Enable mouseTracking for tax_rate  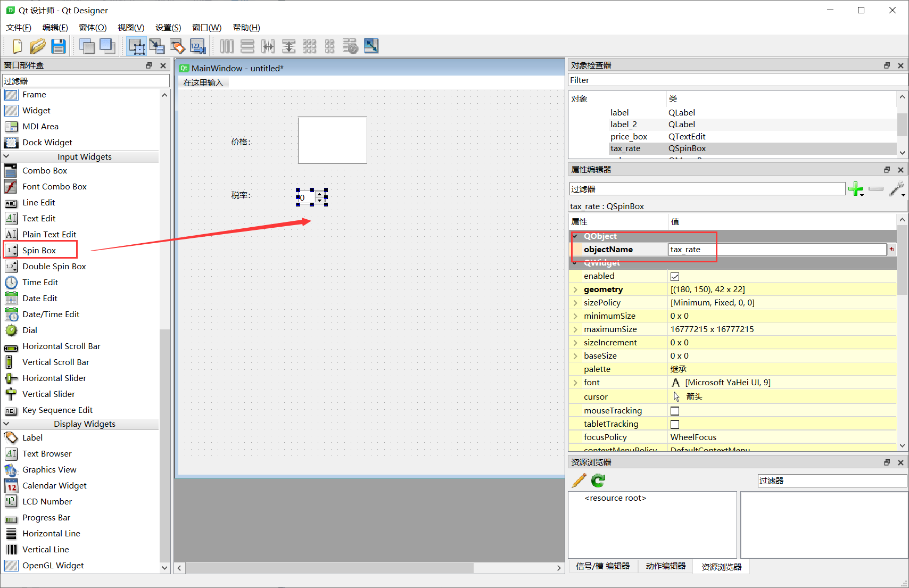click(675, 410)
